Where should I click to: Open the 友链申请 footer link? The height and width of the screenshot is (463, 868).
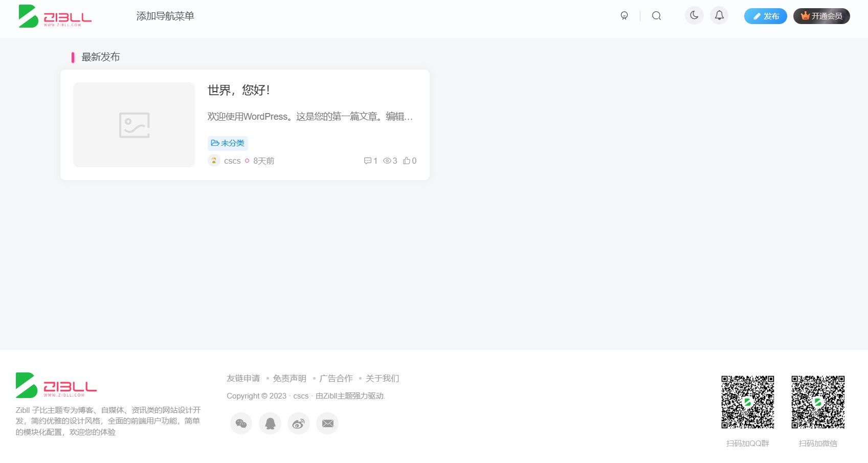point(243,378)
